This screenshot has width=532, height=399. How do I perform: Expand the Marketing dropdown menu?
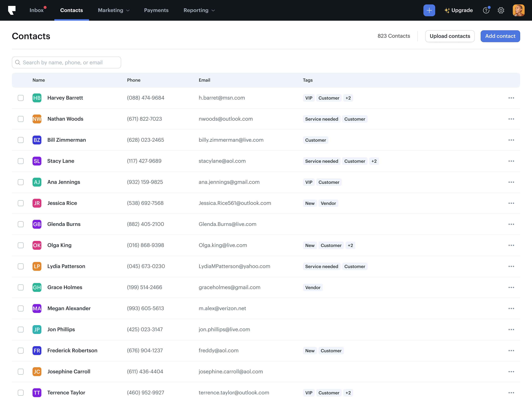coord(114,10)
